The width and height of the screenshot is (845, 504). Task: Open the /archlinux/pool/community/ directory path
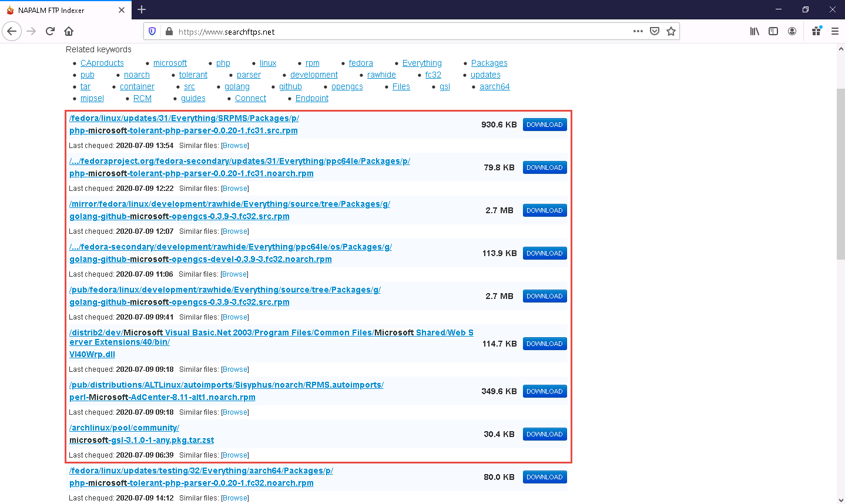pos(124,428)
